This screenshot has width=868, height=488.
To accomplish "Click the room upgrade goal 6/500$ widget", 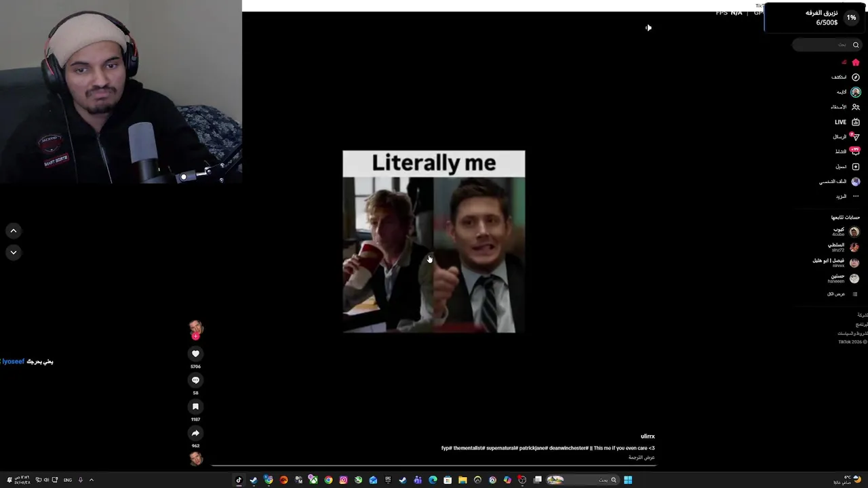I will tap(816, 18).
